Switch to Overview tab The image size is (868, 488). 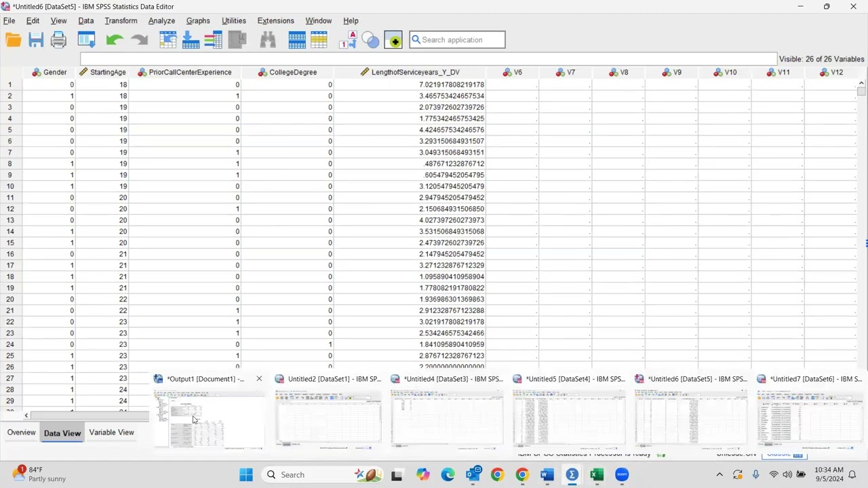coord(21,432)
